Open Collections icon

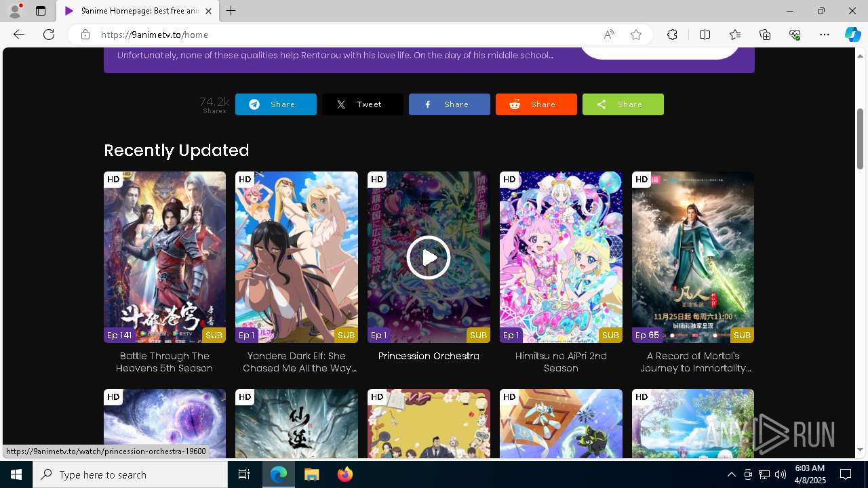(765, 35)
